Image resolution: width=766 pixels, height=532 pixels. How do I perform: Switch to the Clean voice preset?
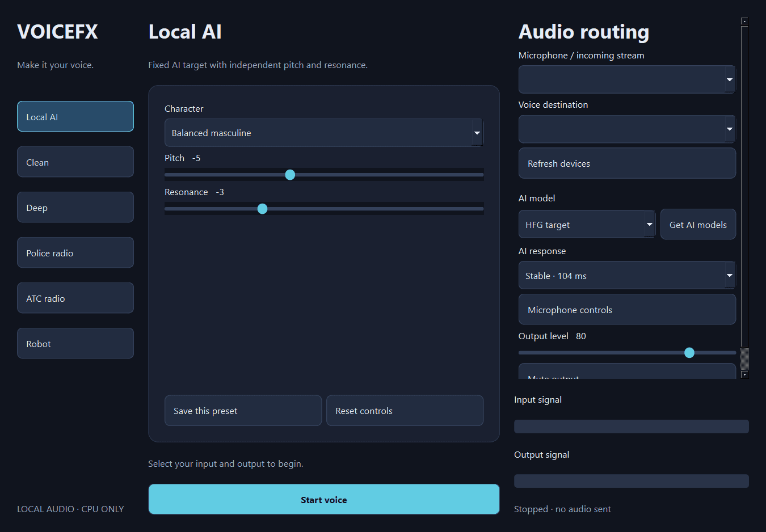click(75, 162)
